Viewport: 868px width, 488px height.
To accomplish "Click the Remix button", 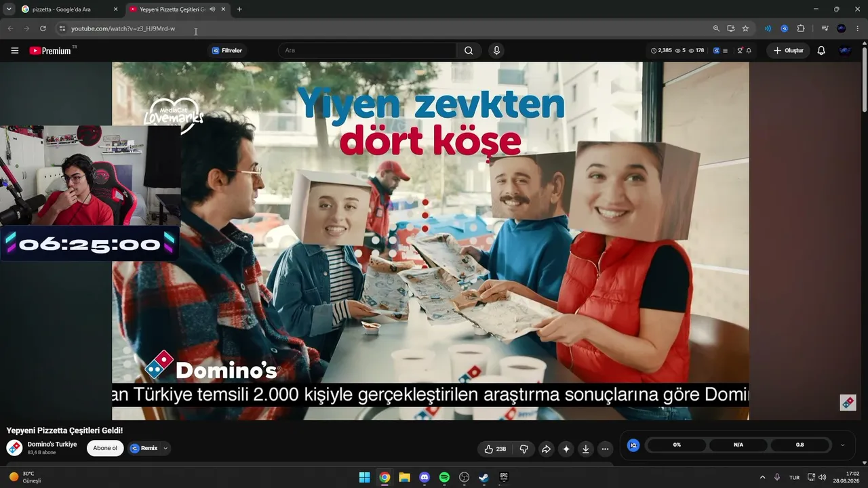I will 144,448.
